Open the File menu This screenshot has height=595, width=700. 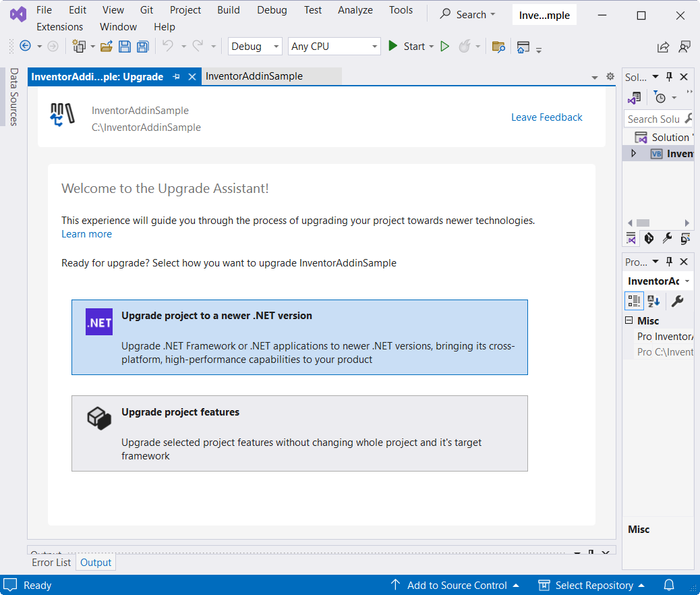point(44,10)
